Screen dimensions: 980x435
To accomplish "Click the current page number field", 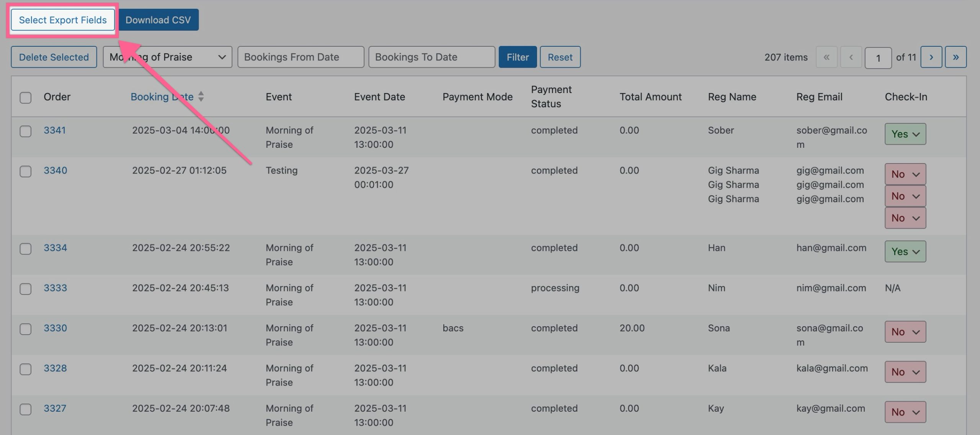I will click(878, 58).
